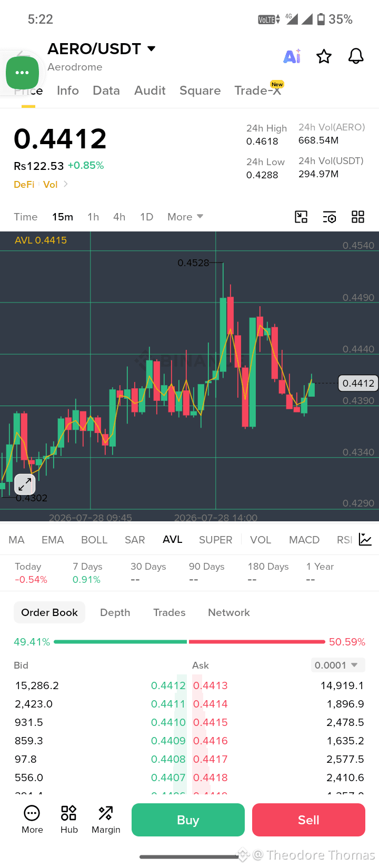This screenshot has width=379, height=868.
Task: Switch to the Network tab
Action: 229,612
